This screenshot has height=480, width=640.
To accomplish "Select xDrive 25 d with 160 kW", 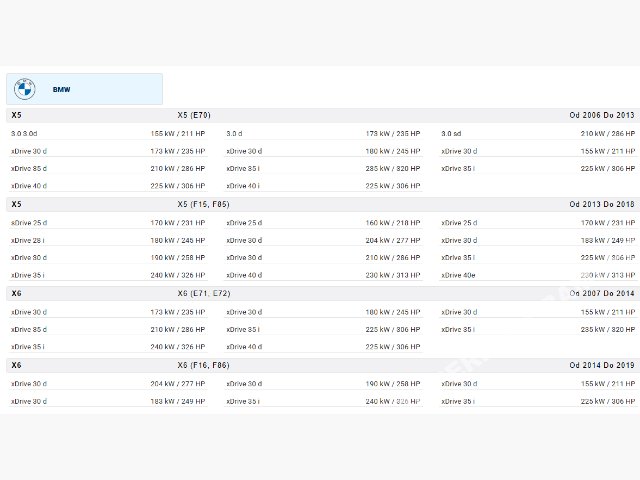I will 243,222.
